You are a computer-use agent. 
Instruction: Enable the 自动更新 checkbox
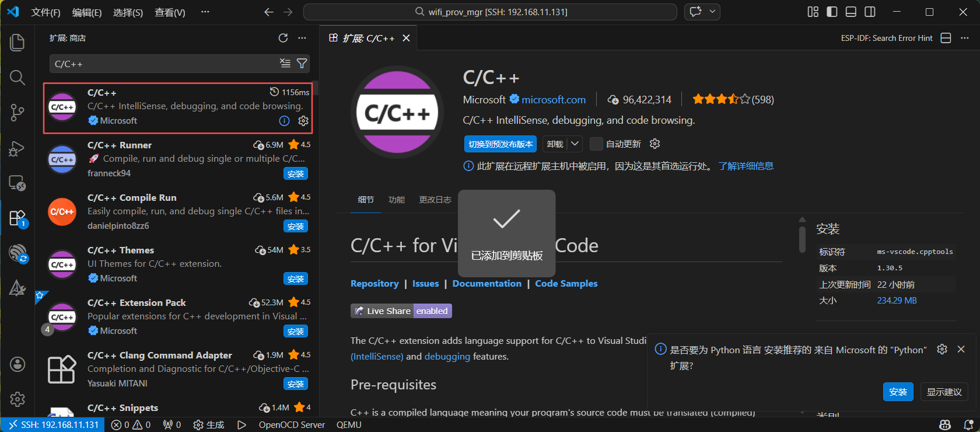596,144
